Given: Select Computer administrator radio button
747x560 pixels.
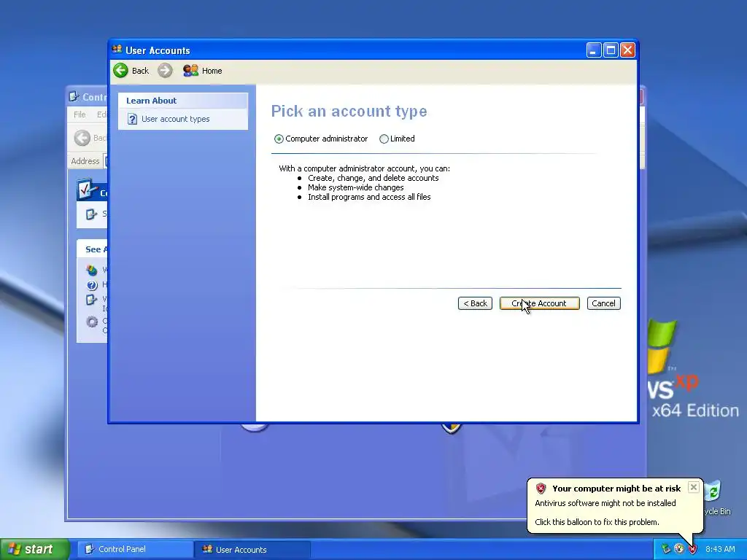Looking at the screenshot, I should coord(279,139).
